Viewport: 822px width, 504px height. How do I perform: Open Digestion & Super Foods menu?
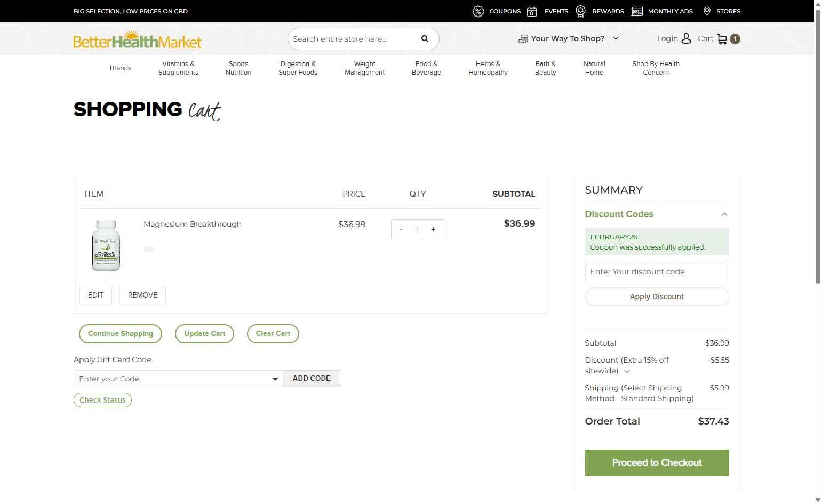click(298, 68)
